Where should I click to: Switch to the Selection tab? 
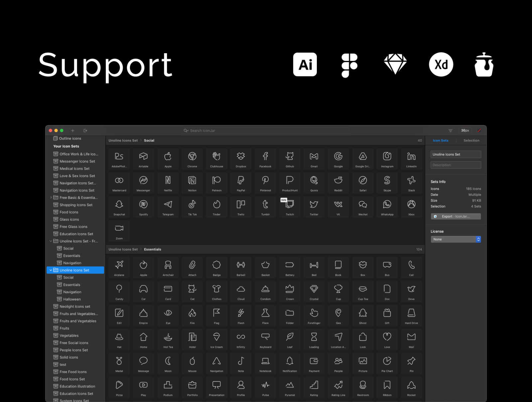[x=471, y=140]
